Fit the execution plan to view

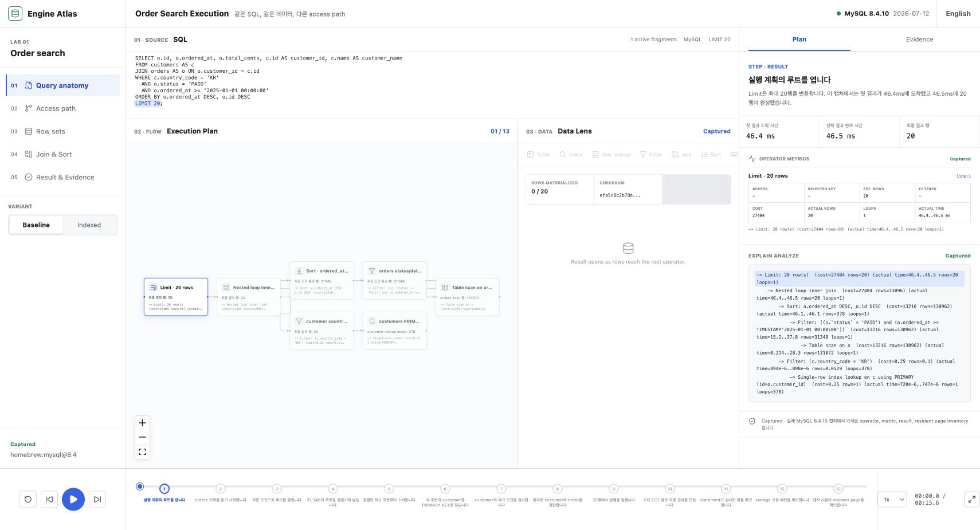coord(142,452)
